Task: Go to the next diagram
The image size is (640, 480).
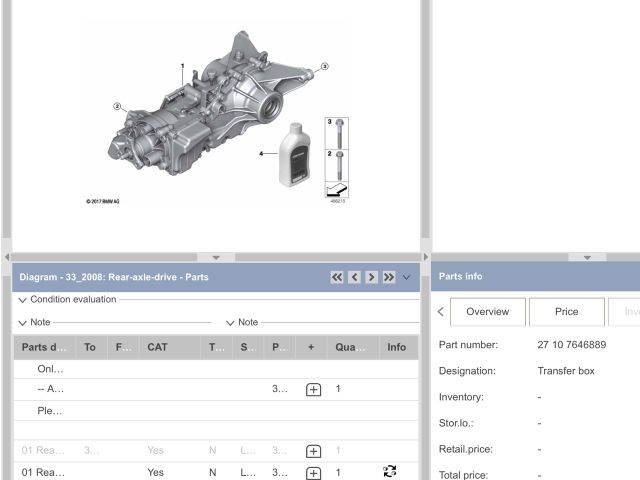Action: [x=371, y=277]
